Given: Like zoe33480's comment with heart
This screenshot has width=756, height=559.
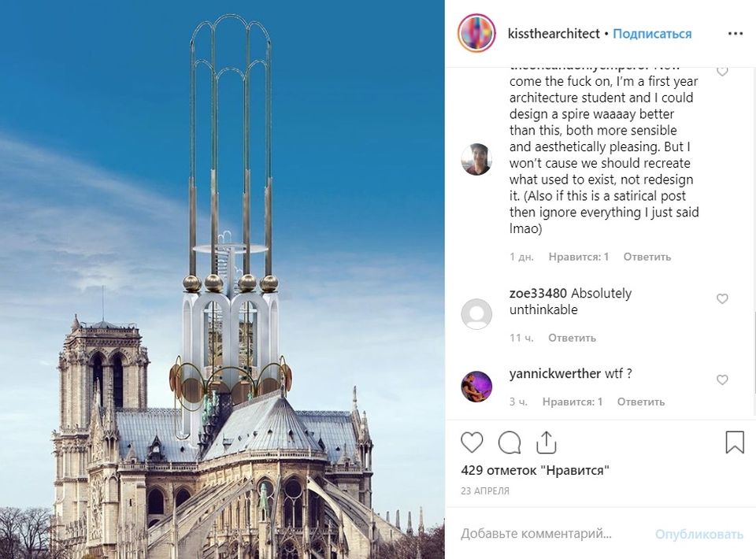Looking at the screenshot, I should click(x=722, y=298).
